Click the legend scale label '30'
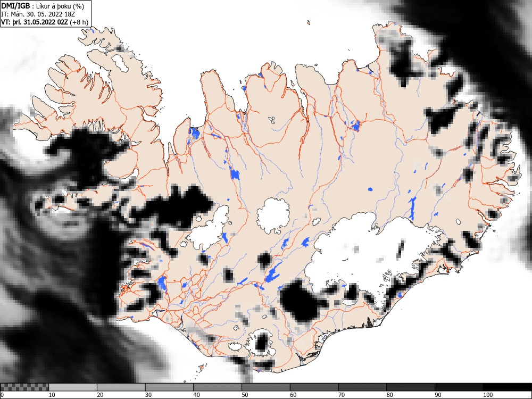This screenshot has height=399, width=532. pos(148,395)
